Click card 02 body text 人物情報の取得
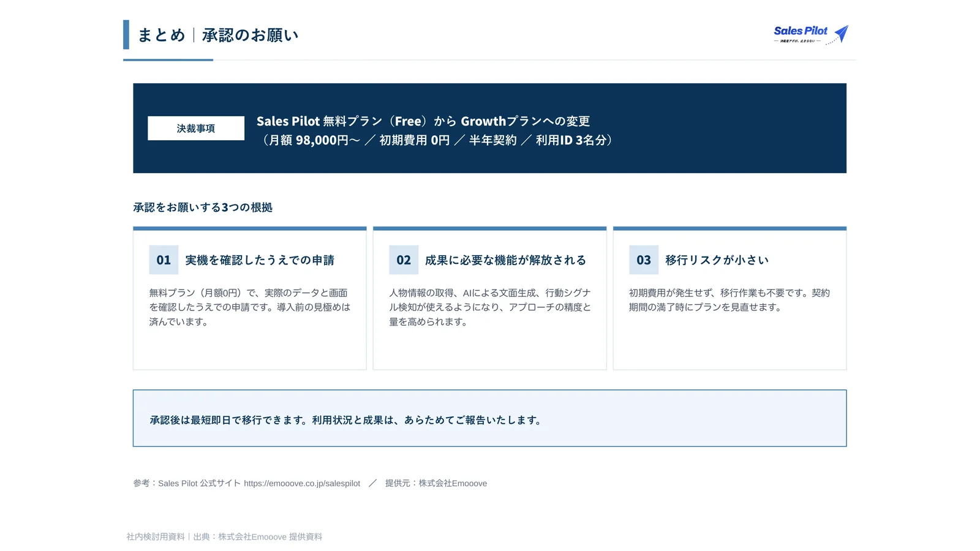 click(490, 307)
